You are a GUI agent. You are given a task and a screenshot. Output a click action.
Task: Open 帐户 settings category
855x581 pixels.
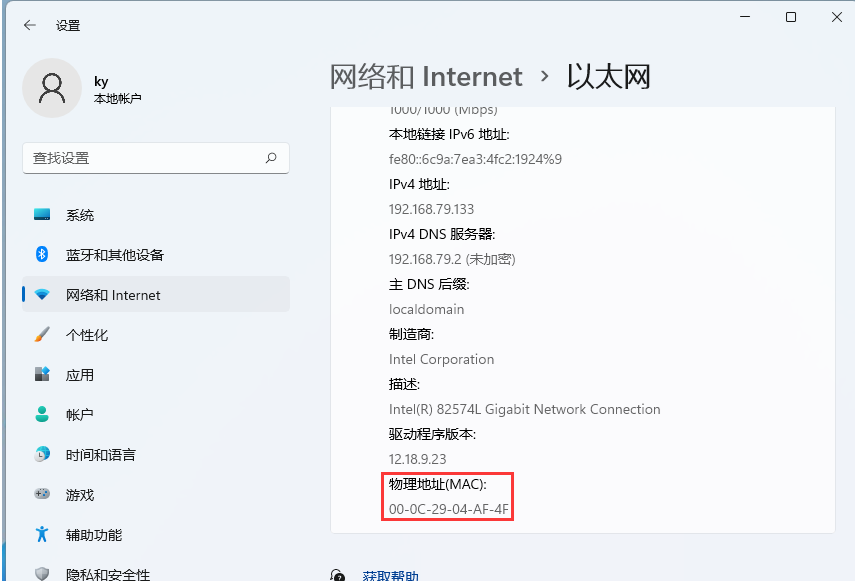pos(156,414)
